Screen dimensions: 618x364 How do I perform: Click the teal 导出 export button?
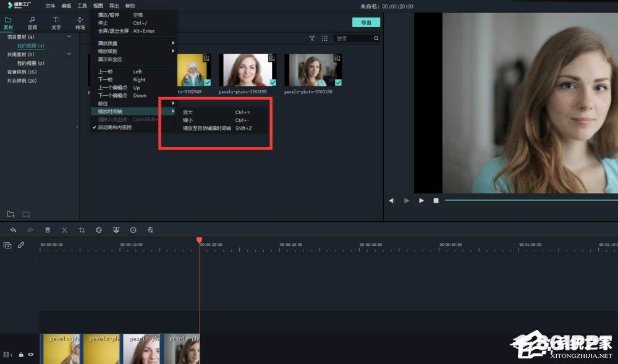366,22
